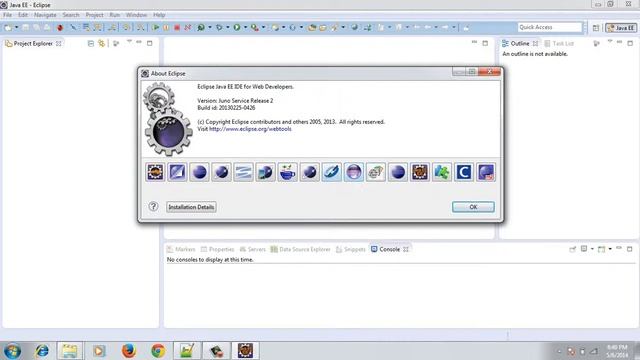Click the red Terminate square in the toolbar

[x=177, y=27]
